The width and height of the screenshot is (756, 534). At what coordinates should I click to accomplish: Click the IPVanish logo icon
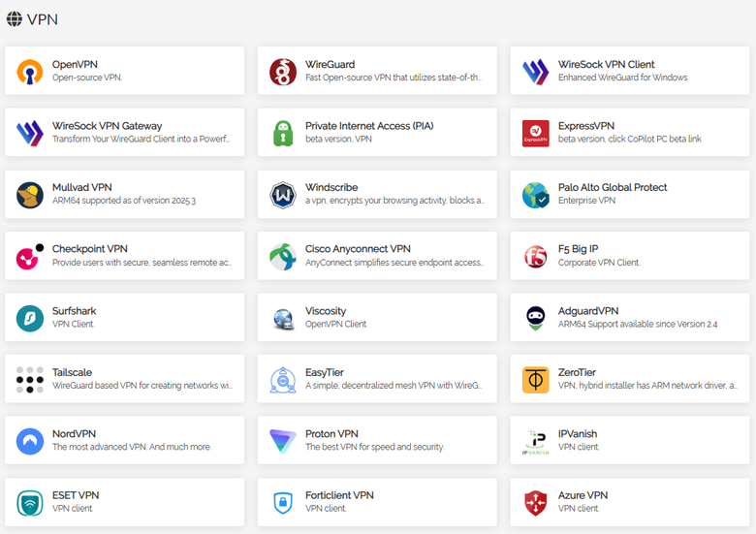coord(535,442)
